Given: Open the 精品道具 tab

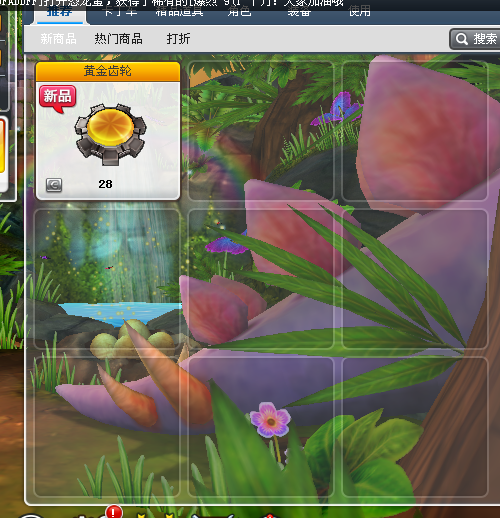Looking at the screenshot, I should (x=179, y=13).
